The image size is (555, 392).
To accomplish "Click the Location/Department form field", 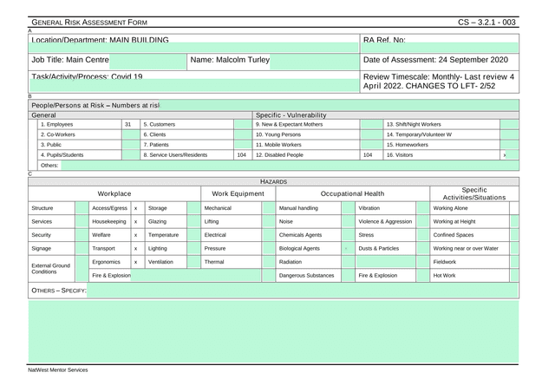I will pyautogui.click(x=193, y=48).
